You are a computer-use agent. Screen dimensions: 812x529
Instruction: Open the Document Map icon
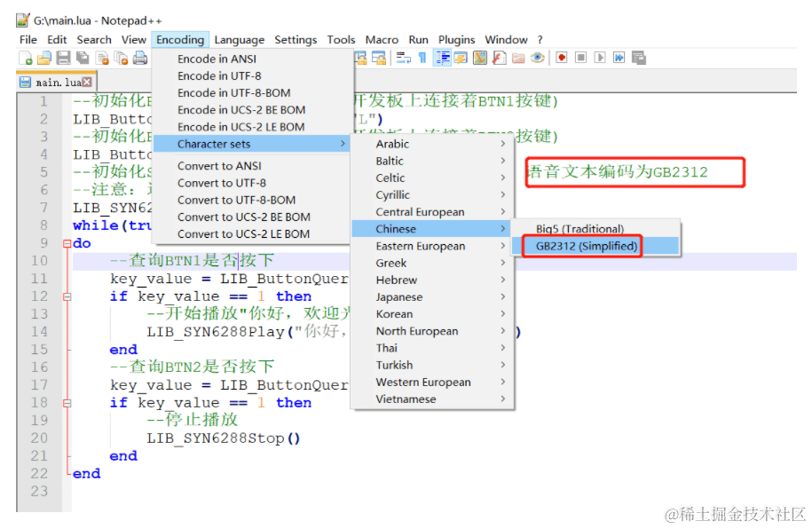pyautogui.click(x=480, y=58)
